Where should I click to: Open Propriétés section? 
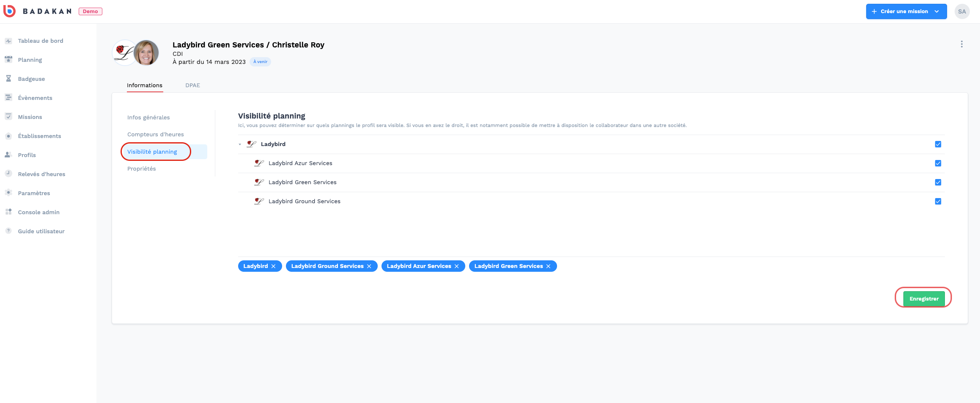pos(142,168)
